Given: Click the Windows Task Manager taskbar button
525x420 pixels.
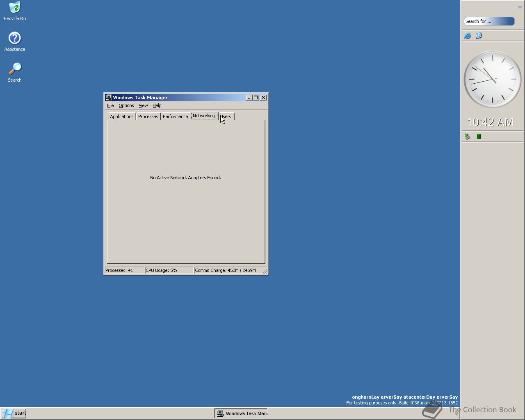Looking at the screenshot, I should tap(241, 413).
